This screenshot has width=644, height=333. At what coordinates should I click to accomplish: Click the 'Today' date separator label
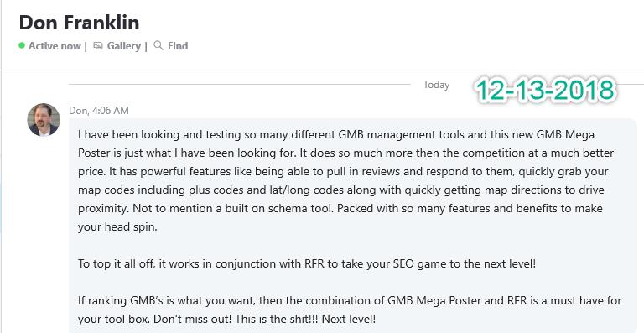(437, 85)
